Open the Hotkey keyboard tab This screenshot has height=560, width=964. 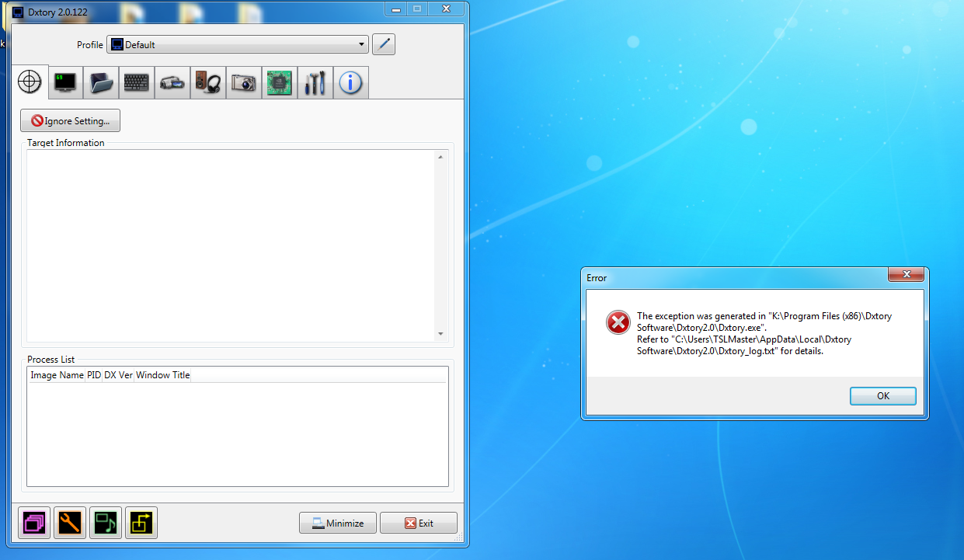[x=137, y=82]
